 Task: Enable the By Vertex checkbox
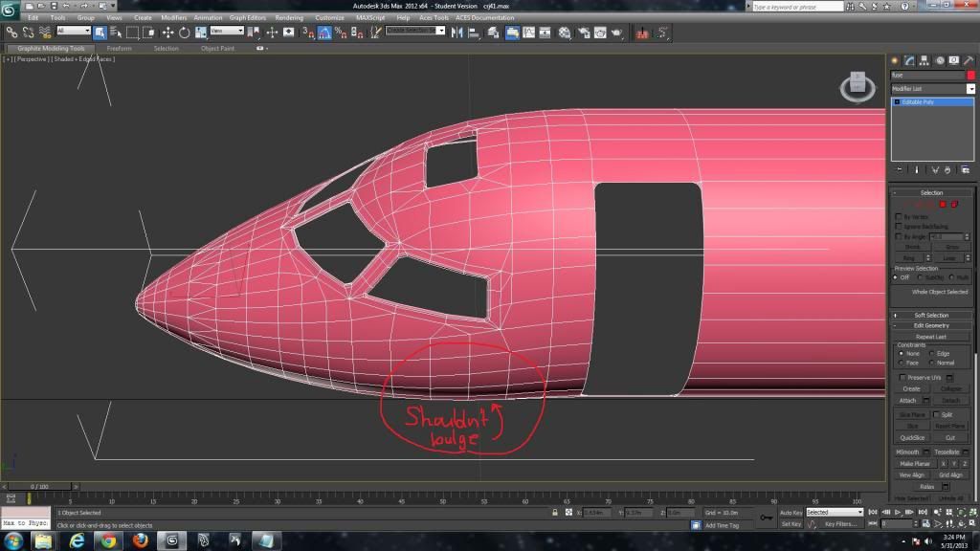point(898,216)
